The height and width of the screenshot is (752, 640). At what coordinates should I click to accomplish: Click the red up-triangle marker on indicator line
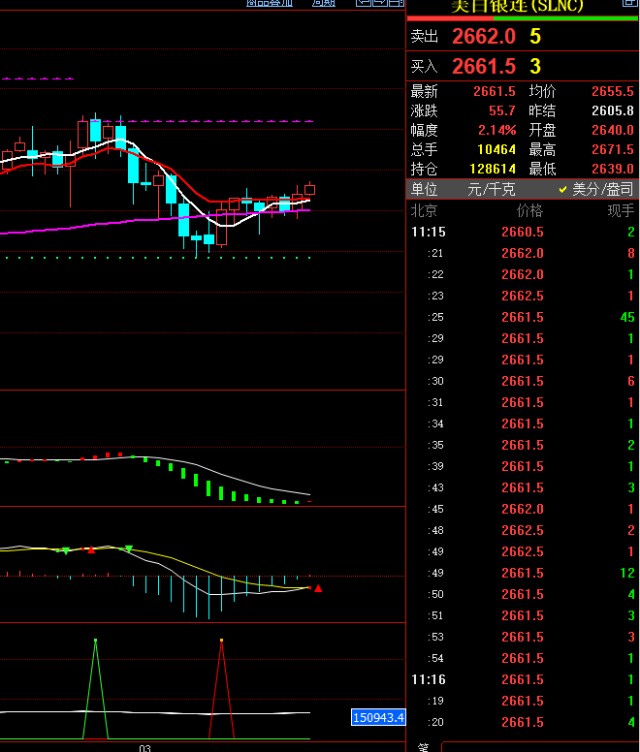91,550
